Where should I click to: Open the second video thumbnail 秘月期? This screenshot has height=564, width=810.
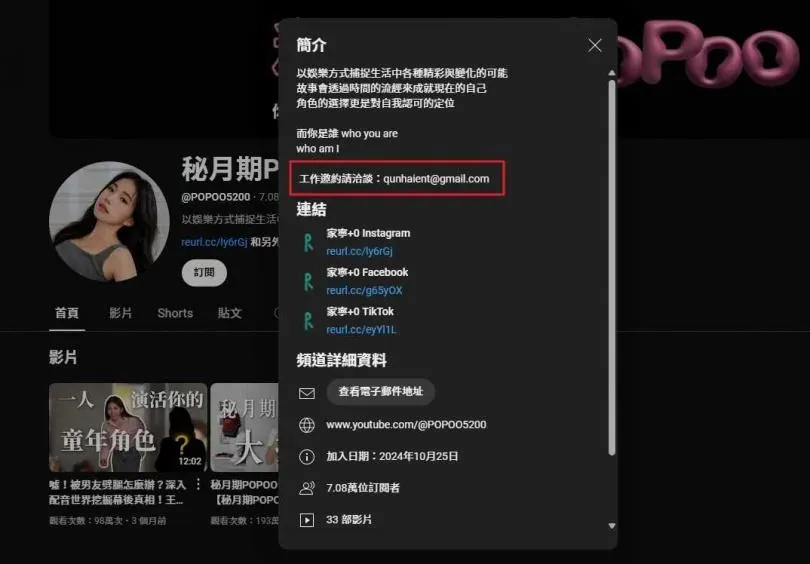point(244,427)
